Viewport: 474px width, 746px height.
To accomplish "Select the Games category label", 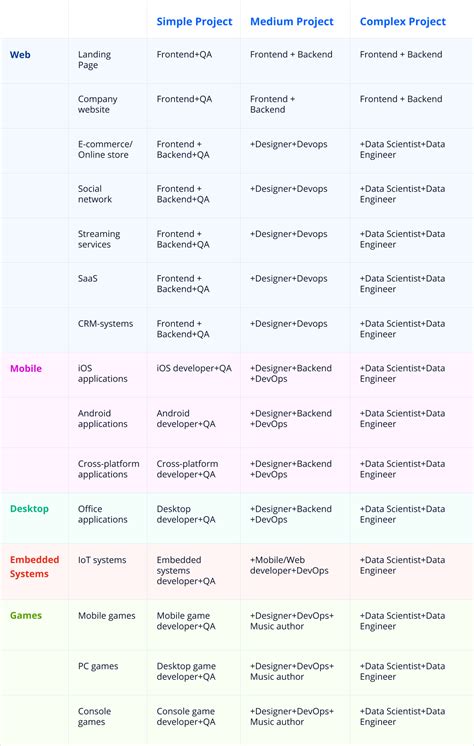I will click(26, 615).
